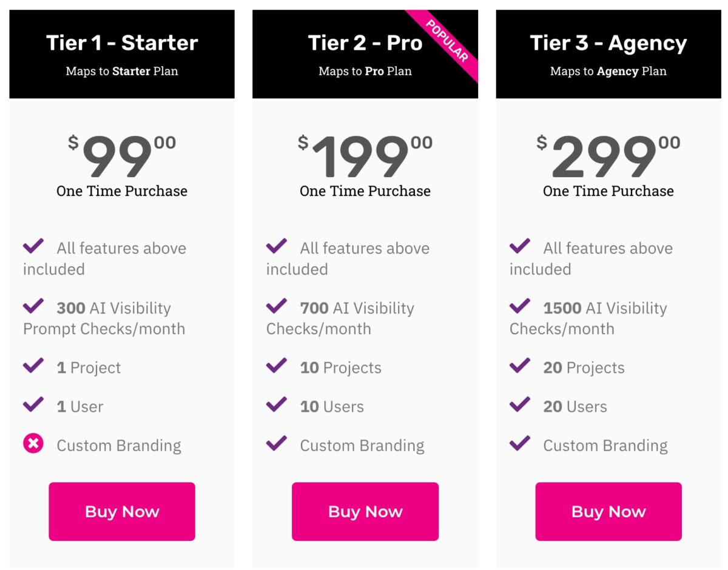Click the checkmark beside 1 Project in Starter
This screenshot has height=570, width=728.
click(33, 367)
